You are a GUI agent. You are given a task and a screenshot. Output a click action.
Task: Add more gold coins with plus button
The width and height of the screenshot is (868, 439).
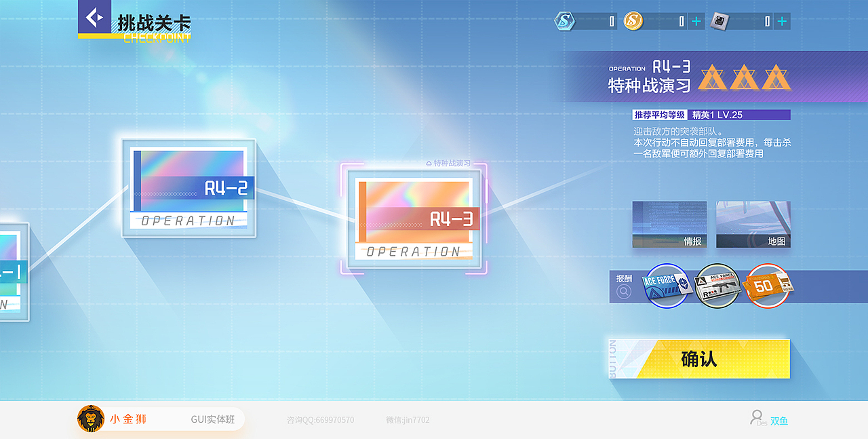(x=696, y=22)
